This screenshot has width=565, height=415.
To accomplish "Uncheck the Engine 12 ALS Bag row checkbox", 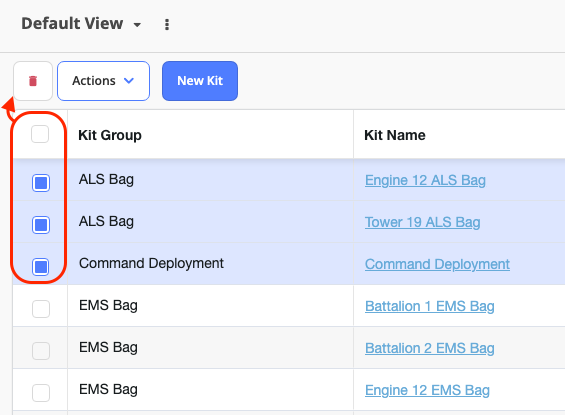I will [41, 183].
